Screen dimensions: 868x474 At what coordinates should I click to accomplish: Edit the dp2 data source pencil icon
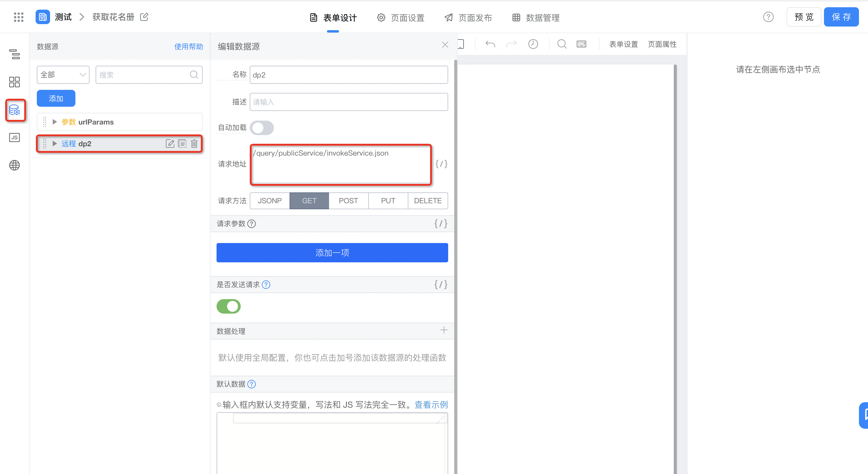click(x=170, y=144)
